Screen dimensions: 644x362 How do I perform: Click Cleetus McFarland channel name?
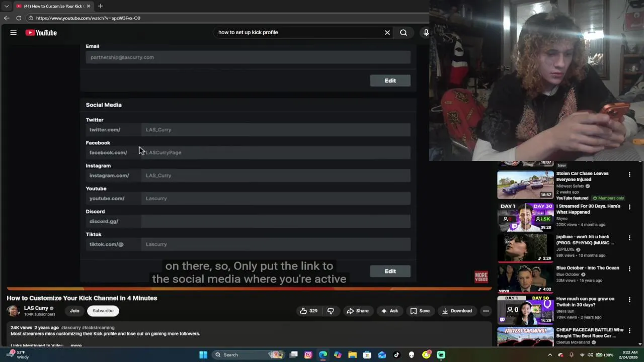tap(573, 342)
